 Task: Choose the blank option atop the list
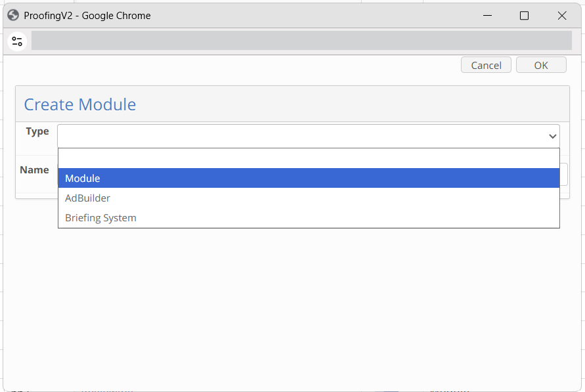[309, 158]
